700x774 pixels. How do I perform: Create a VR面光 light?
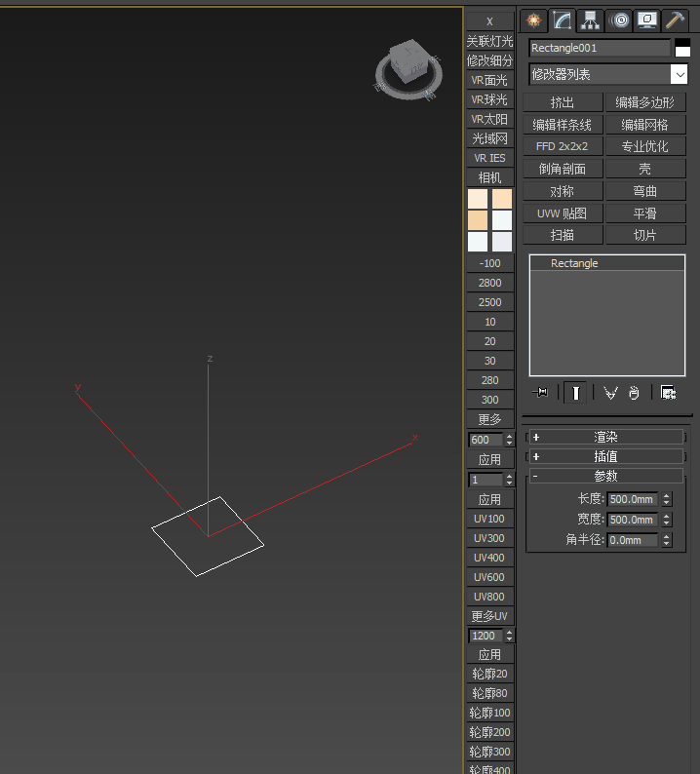point(490,80)
